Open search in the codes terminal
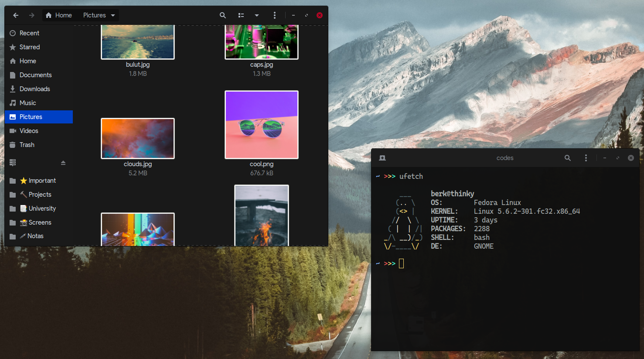644x359 pixels. [x=568, y=158]
